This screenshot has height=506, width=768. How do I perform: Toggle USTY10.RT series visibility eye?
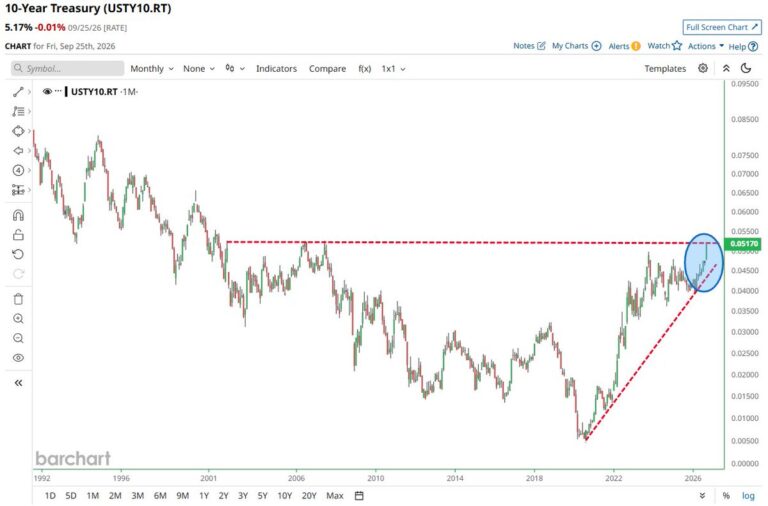coord(47,92)
